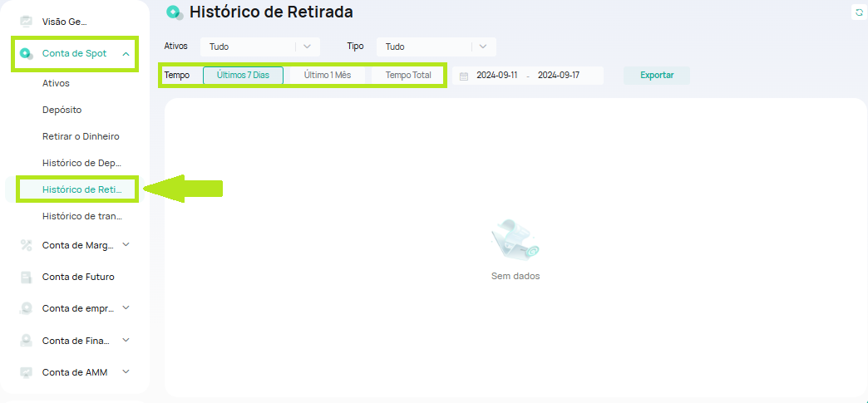The width and height of the screenshot is (868, 403).
Task: Click the Conta de Margem label
Action: tap(78, 244)
